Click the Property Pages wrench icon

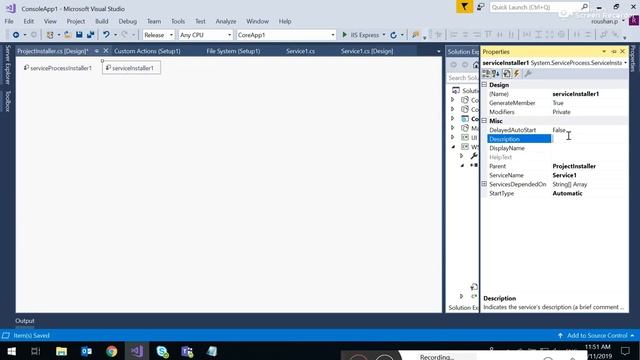click(x=528, y=73)
